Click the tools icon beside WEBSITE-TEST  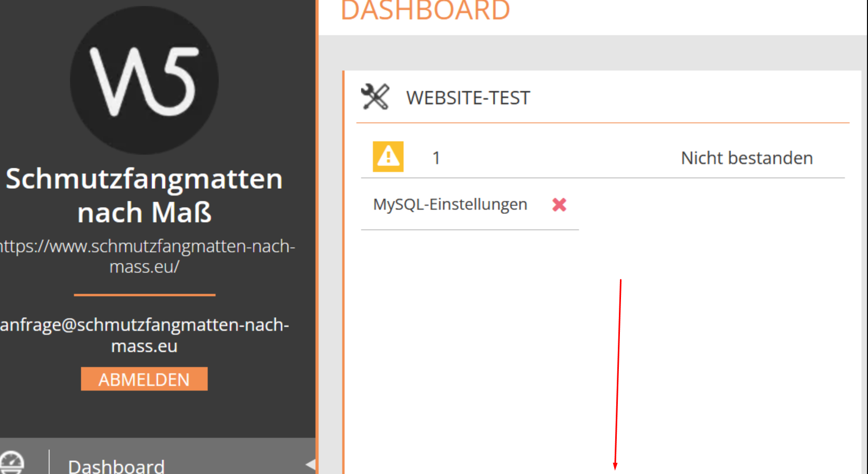click(375, 97)
